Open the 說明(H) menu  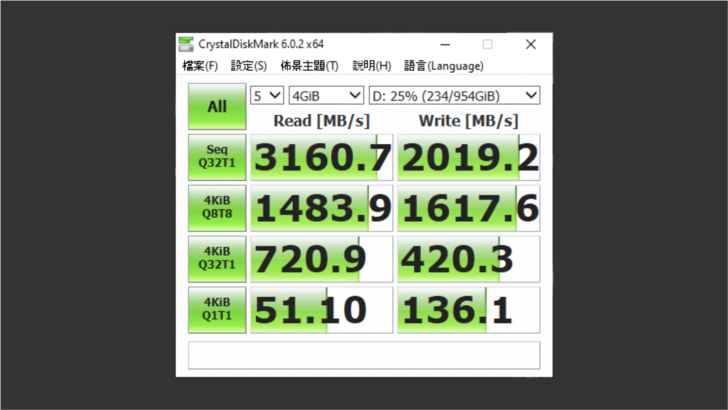(371, 66)
